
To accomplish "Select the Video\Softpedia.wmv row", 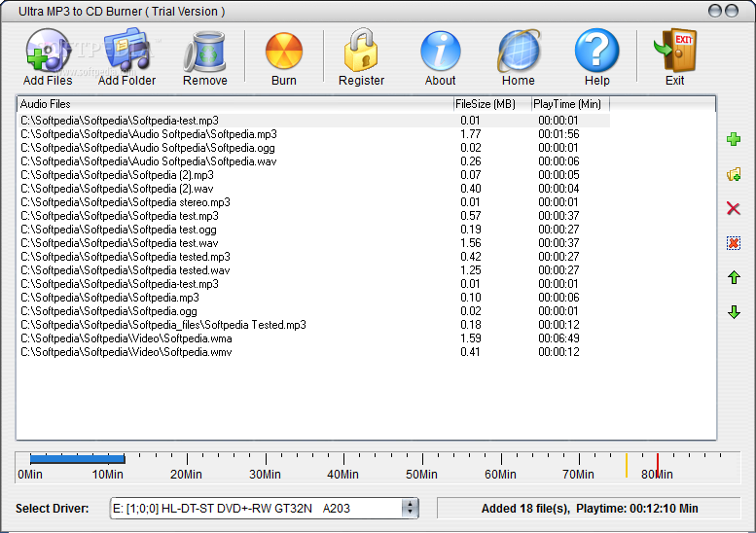I will (314, 352).
